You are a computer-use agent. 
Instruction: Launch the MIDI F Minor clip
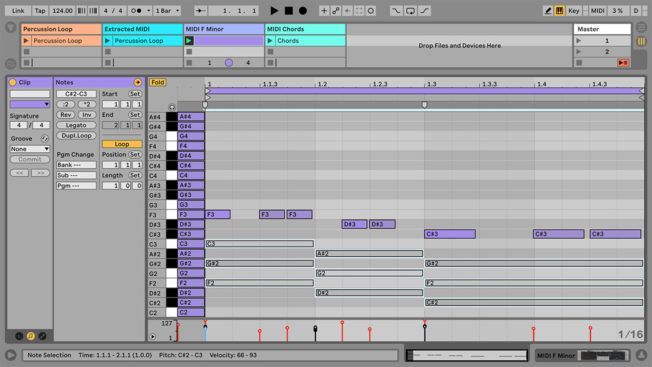click(x=189, y=41)
